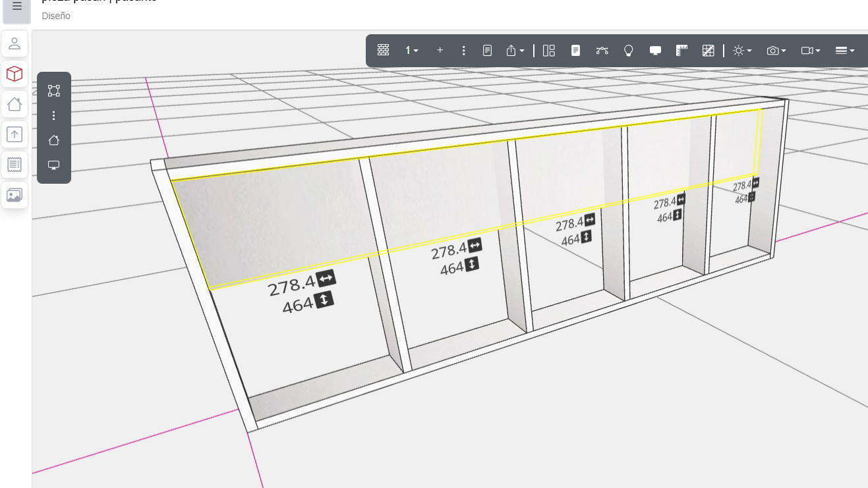Toggle the grid hatch icon in toolbar
This screenshot has width=868, height=488.
tap(709, 50)
